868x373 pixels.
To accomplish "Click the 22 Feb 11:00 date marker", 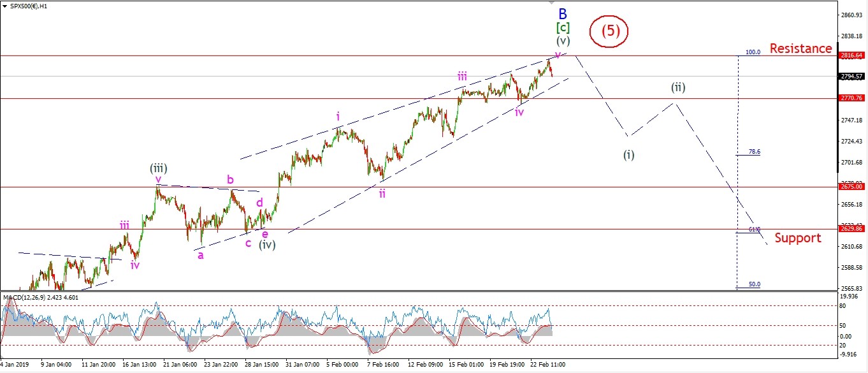I will click(x=546, y=365).
